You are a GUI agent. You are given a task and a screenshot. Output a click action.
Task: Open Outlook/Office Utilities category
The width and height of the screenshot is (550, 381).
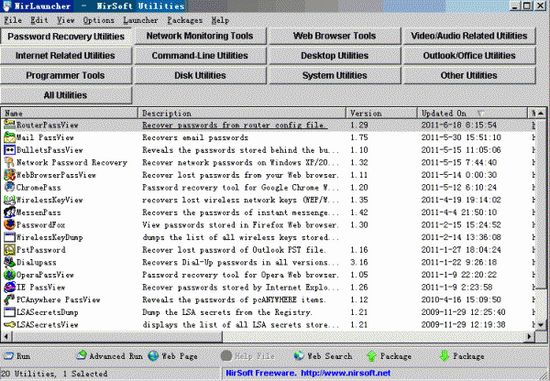pyautogui.click(x=469, y=56)
